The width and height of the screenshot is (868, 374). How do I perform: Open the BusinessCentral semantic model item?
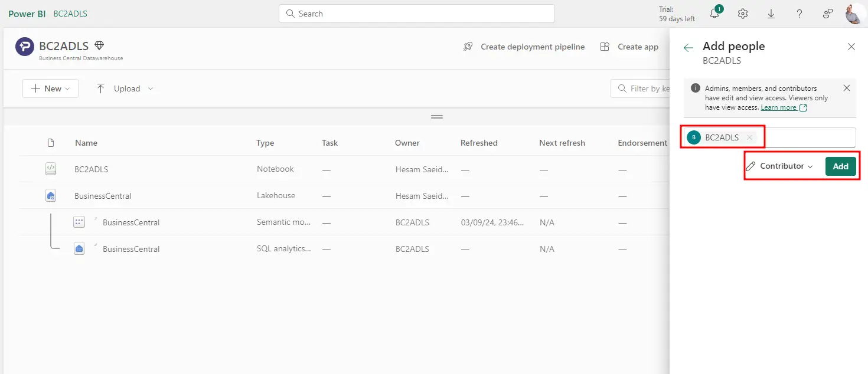131,222
